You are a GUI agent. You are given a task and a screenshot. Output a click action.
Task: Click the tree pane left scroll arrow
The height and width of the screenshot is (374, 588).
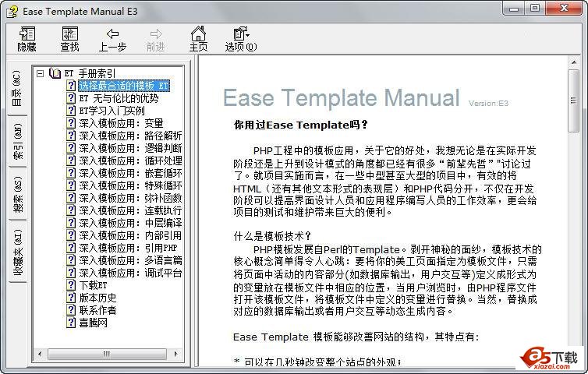coord(40,354)
